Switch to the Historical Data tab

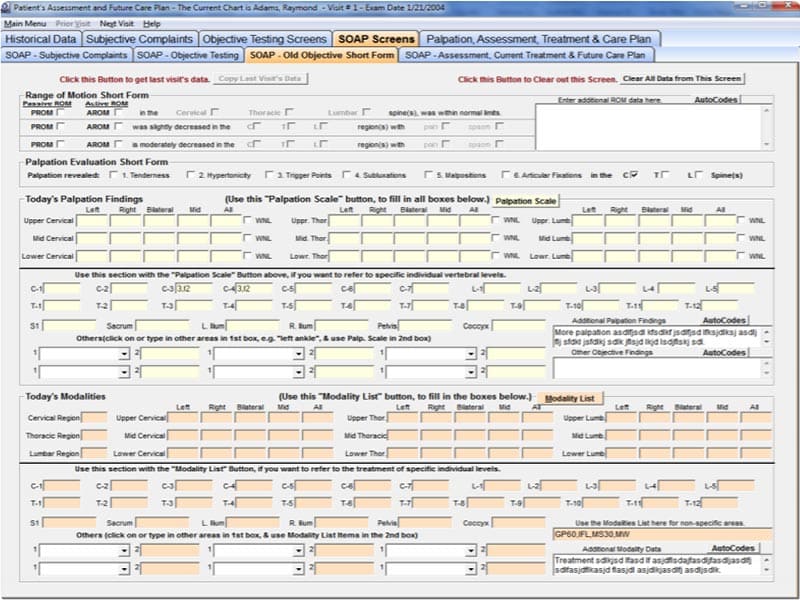click(x=41, y=39)
